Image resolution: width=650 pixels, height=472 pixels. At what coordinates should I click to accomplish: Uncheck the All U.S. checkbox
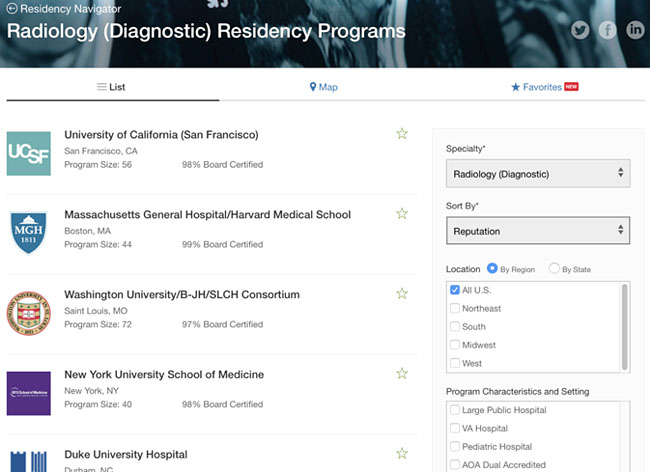click(455, 290)
